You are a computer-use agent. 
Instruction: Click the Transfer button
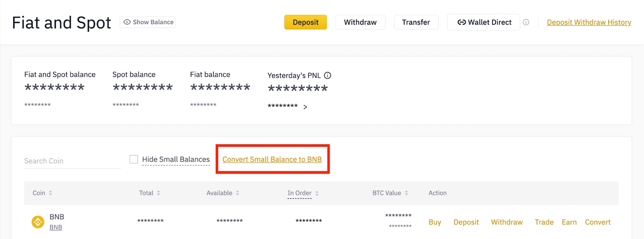coord(416,22)
